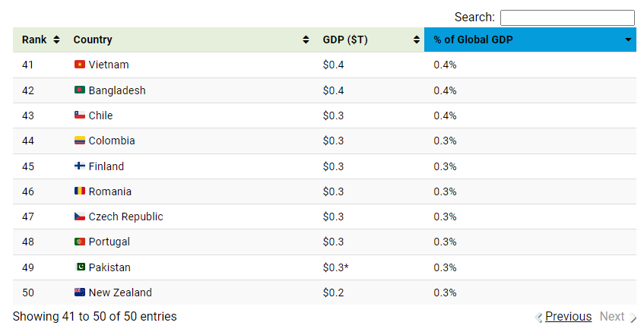Click the Romania flag icon

79,191
